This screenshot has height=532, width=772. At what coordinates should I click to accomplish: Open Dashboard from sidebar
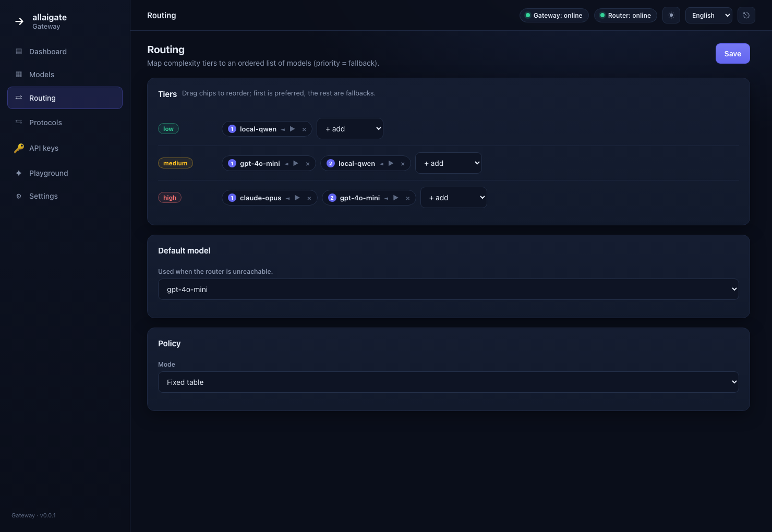65,52
